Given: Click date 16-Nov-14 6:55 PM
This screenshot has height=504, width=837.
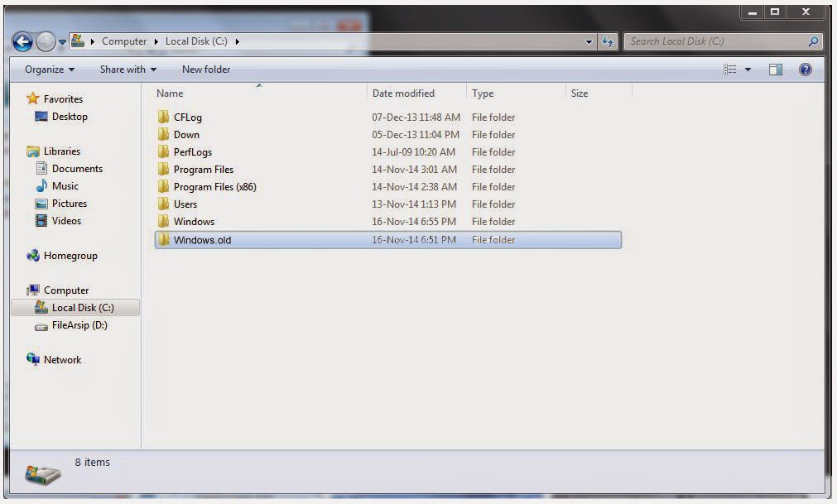Looking at the screenshot, I should (414, 221).
